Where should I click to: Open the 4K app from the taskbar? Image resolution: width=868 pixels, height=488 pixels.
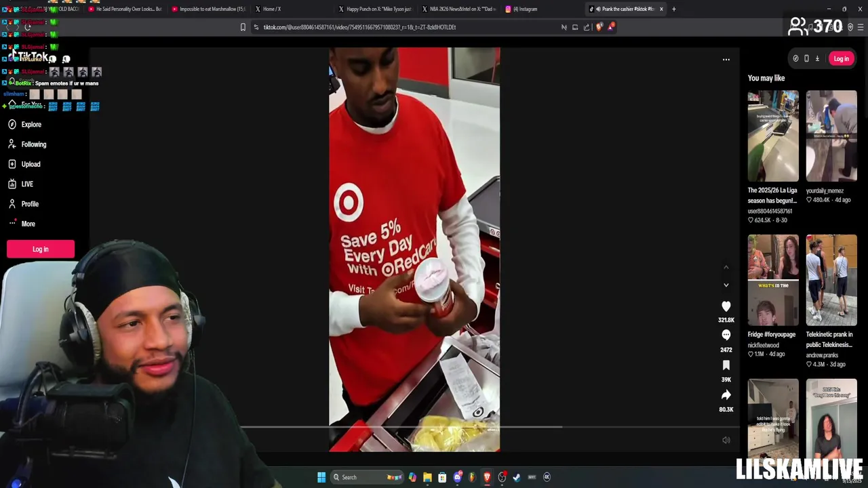(x=547, y=477)
